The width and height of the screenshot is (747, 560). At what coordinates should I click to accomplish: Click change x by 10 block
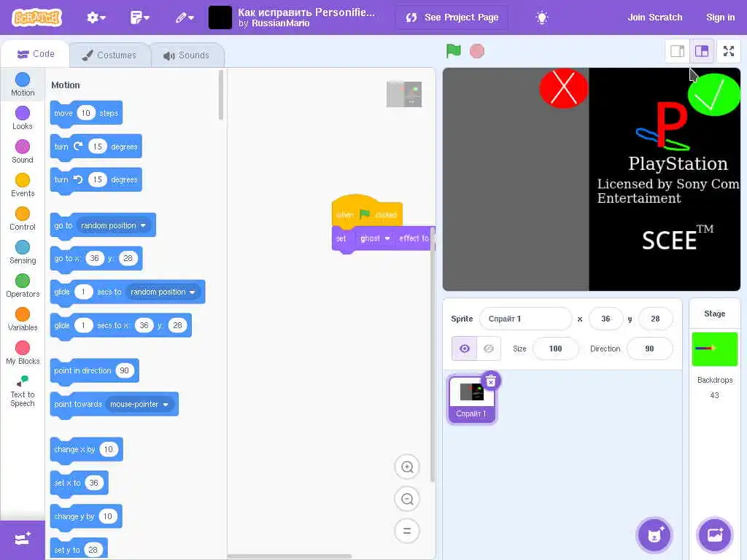coord(86,449)
